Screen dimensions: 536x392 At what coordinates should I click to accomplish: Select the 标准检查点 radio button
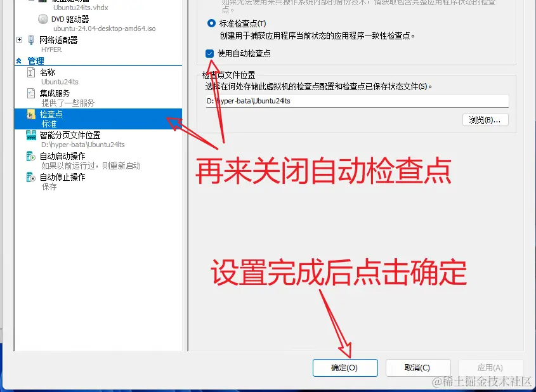[211, 23]
